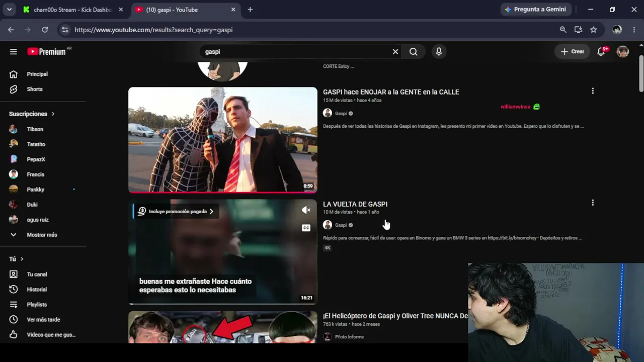Image resolution: width=644 pixels, height=362 pixels.
Task: Open options for GASPI hace ENOJAR video
Action: [x=593, y=91]
